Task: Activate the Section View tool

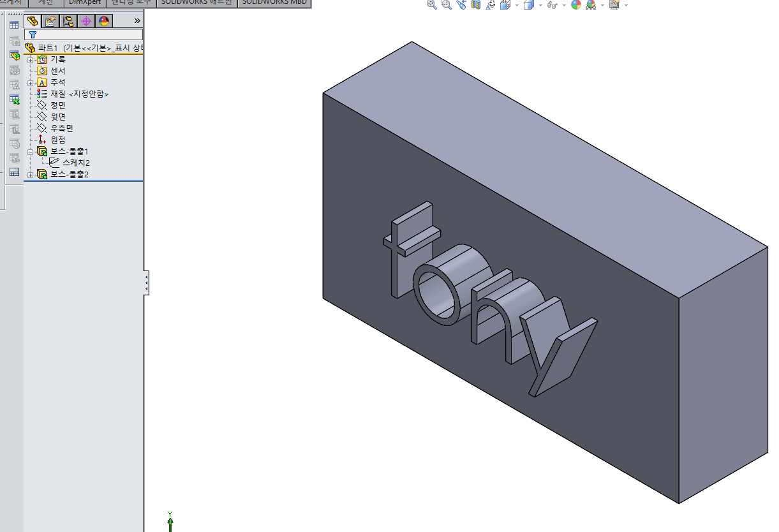Action: (x=476, y=5)
